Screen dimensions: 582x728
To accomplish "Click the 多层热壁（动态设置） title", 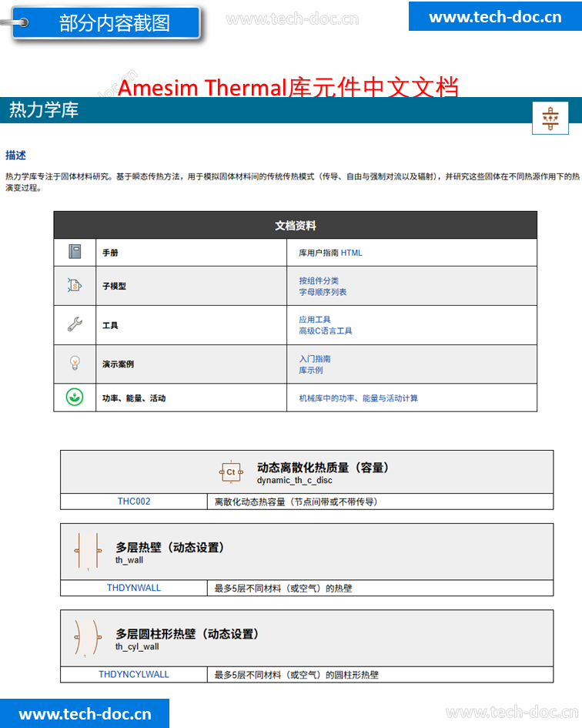I will 170,548.
